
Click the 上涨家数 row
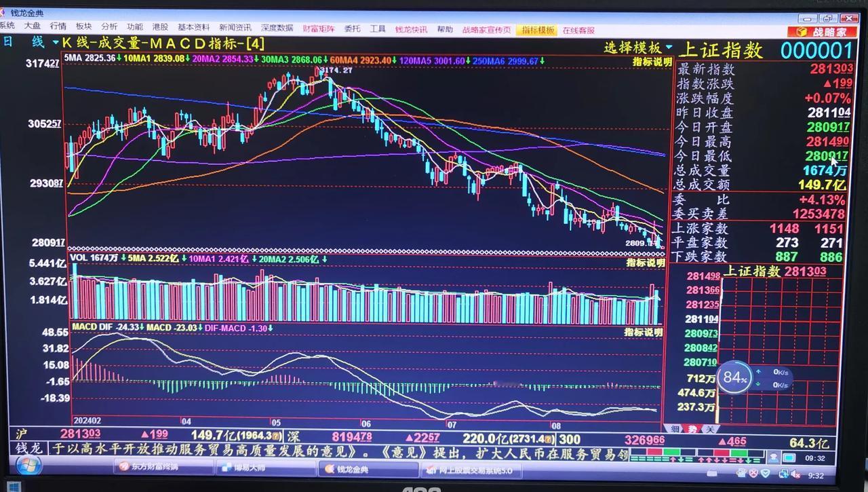tap(758, 229)
